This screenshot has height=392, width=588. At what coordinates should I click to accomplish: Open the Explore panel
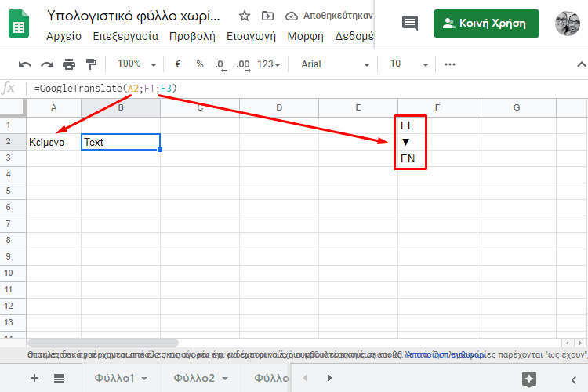pyautogui.click(x=528, y=379)
